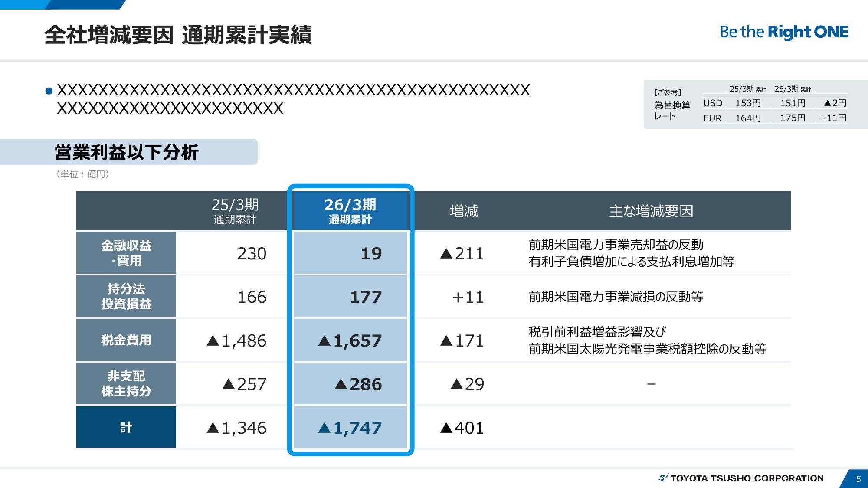Click the ▲1,346 total value
Viewport: 868px width, 488px height.
[237, 428]
